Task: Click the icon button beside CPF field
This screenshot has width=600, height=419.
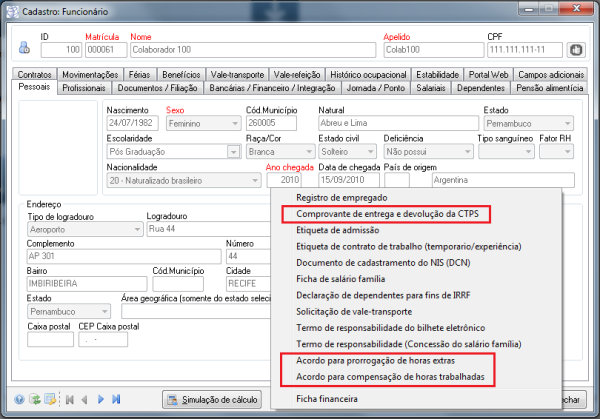Action: [x=576, y=49]
